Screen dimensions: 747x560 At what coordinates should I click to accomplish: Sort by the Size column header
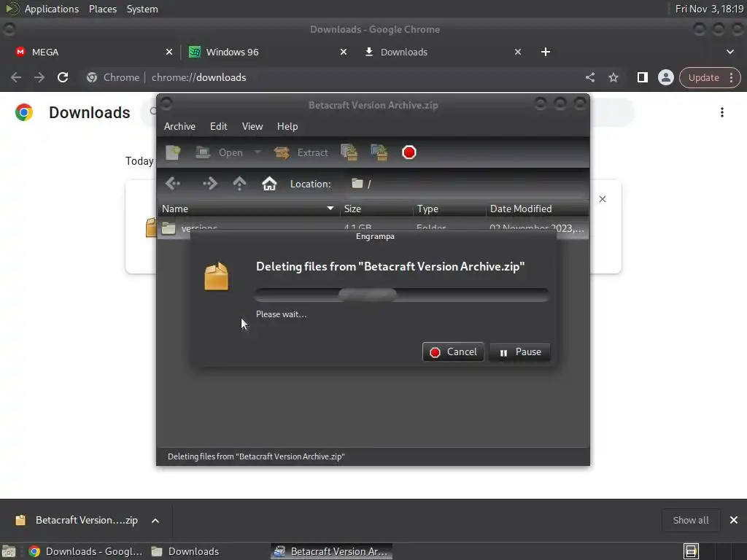point(376,209)
